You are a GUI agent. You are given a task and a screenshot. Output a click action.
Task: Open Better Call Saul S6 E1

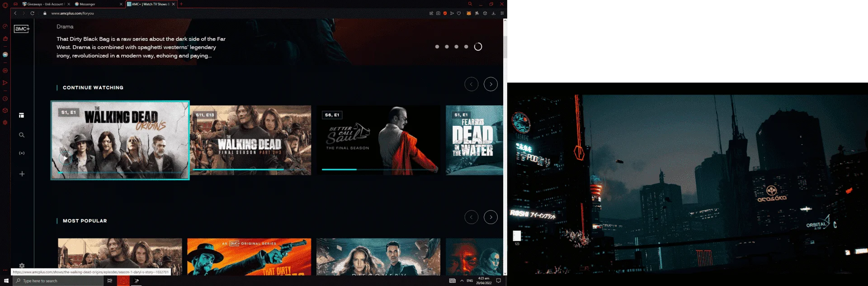[x=378, y=140]
